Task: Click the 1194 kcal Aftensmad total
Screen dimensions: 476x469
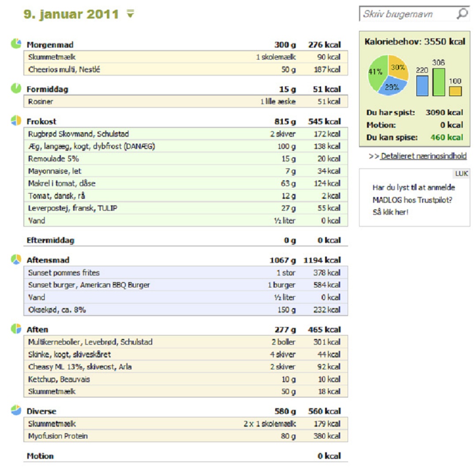Action: coord(322,260)
